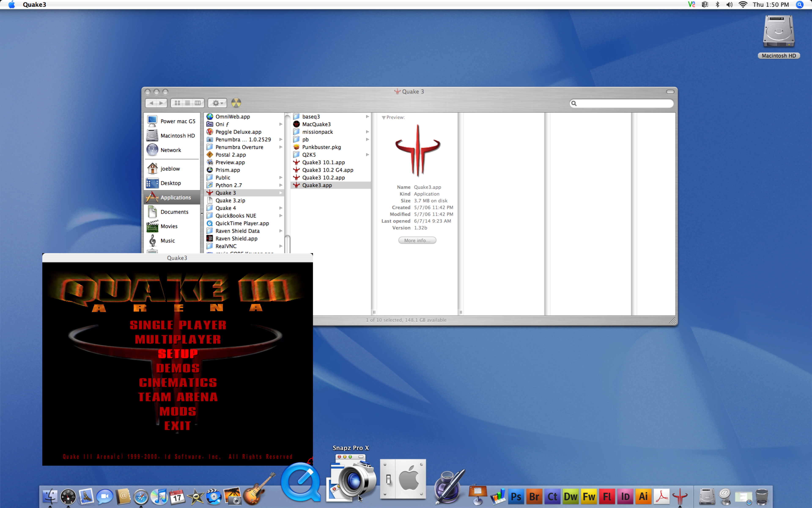Launch Fireworks (Fw) from the Dock
Viewport: 812px width, 508px height.
589,496
